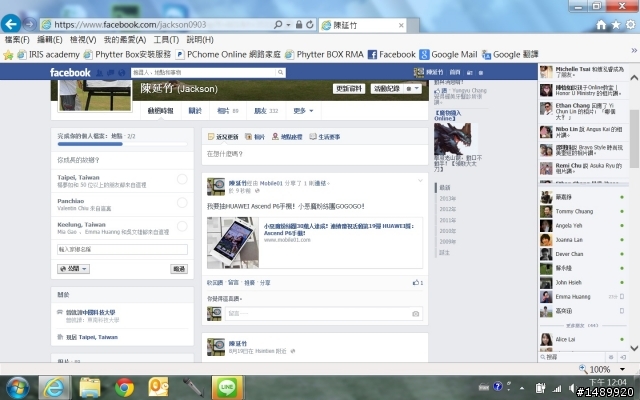Open the IE home icon
The height and width of the screenshot is (400, 640).
coord(601,25)
